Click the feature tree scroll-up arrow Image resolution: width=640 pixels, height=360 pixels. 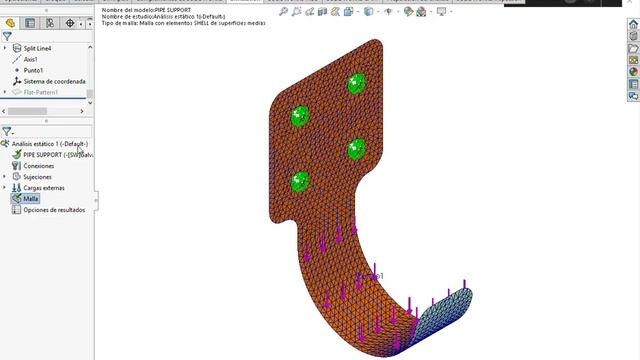point(90,47)
